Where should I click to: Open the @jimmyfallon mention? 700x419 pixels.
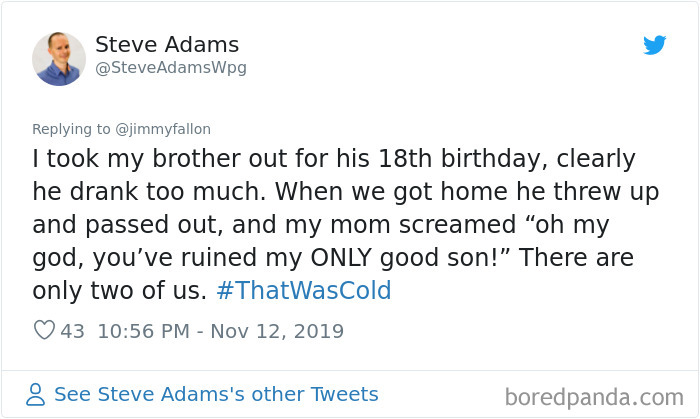[x=165, y=129]
